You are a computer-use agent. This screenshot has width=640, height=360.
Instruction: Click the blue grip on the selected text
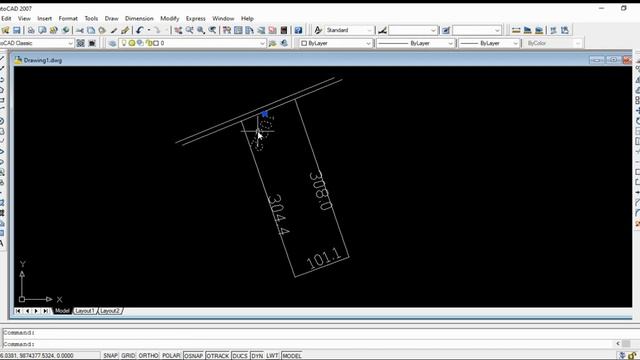(x=265, y=114)
